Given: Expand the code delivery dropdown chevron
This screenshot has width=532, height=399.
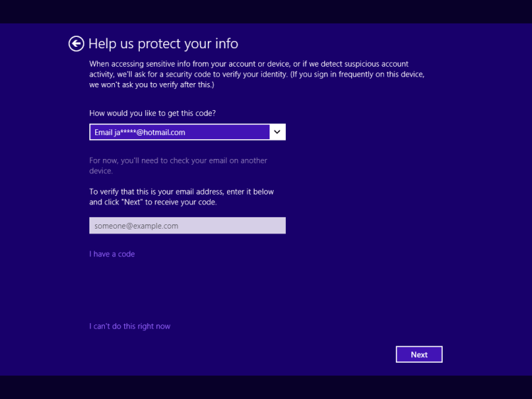Looking at the screenshot, I should [277, 132].
